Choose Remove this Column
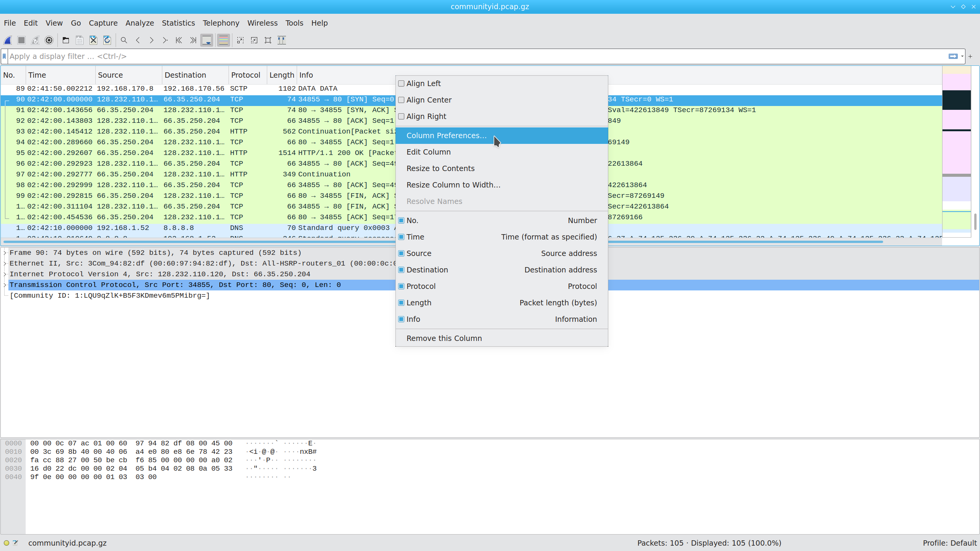Screen dimensions: 980x551 pos(501,338)
